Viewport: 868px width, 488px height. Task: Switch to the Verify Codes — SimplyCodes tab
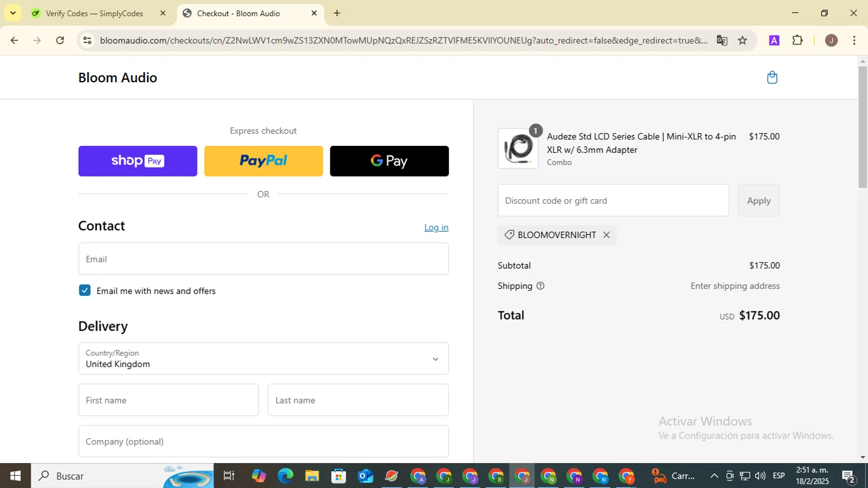tap(94, 13)
